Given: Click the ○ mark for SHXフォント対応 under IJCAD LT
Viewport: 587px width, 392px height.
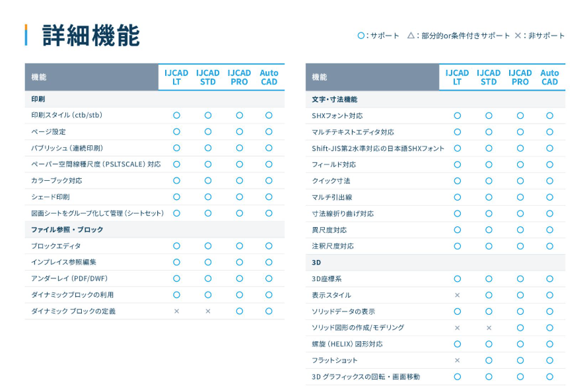Looking at the screenshot, I should (x=458, y=115).
